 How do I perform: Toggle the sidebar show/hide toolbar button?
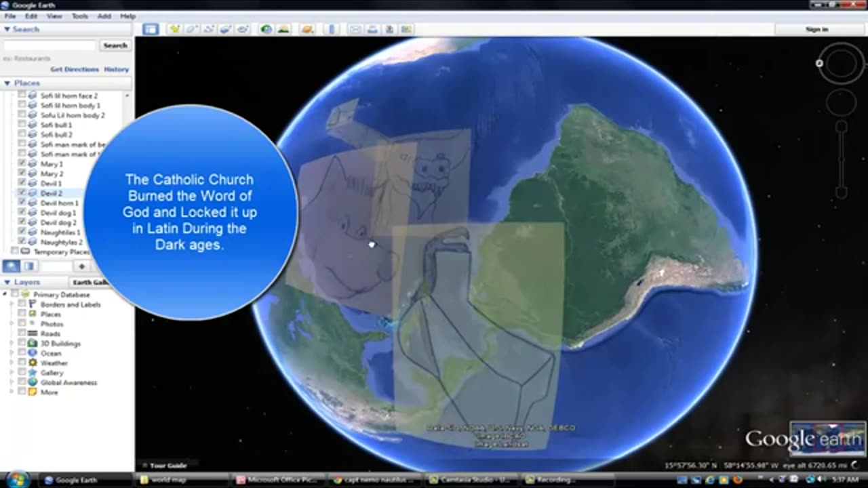[x=150, y=29]
